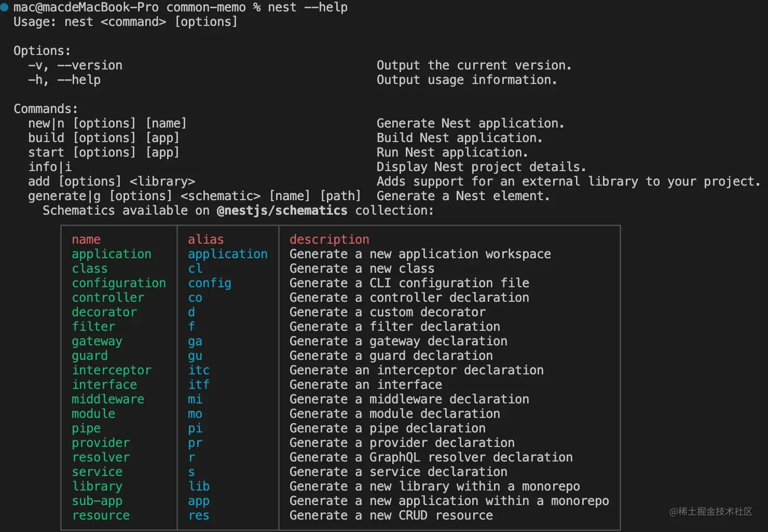Click the 'config' alias entry

[209, 283]
